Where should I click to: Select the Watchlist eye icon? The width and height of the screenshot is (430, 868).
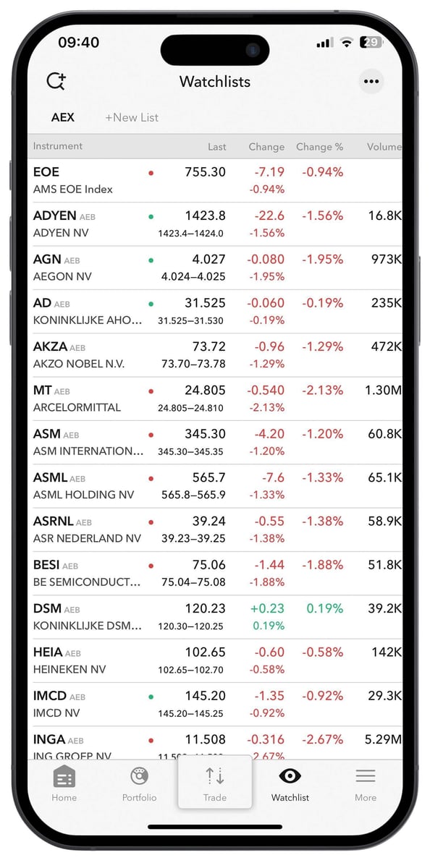tap(290, 776)
